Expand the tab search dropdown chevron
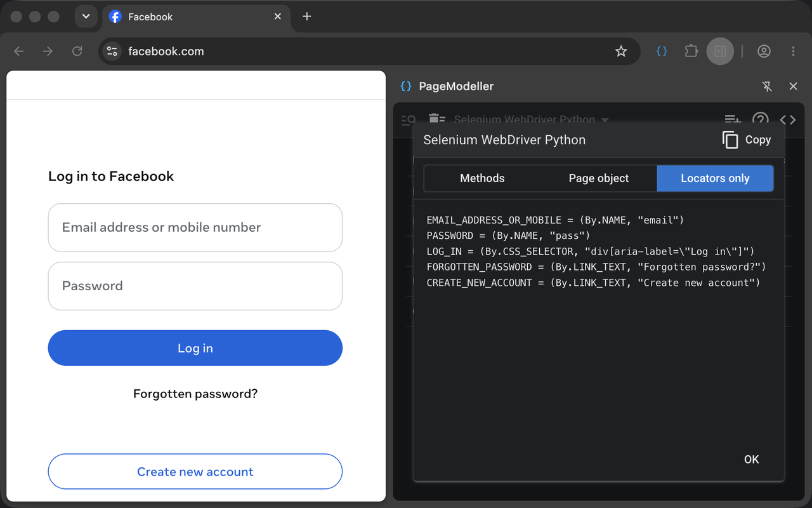Image resolution: width=812 pixels, height=508 pixels. pyautogui.click(x=86, y=17)
